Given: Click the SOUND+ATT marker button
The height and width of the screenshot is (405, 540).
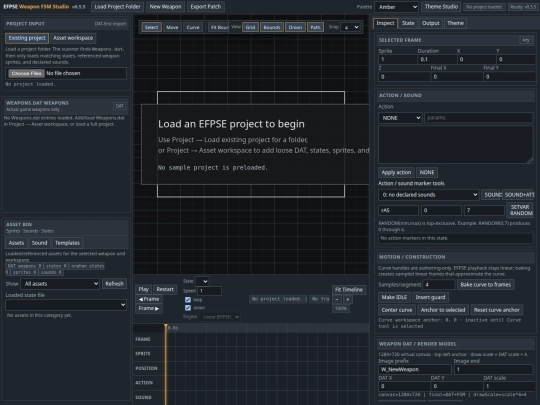Looking at the screenshot, I should (x=518, y=195).
